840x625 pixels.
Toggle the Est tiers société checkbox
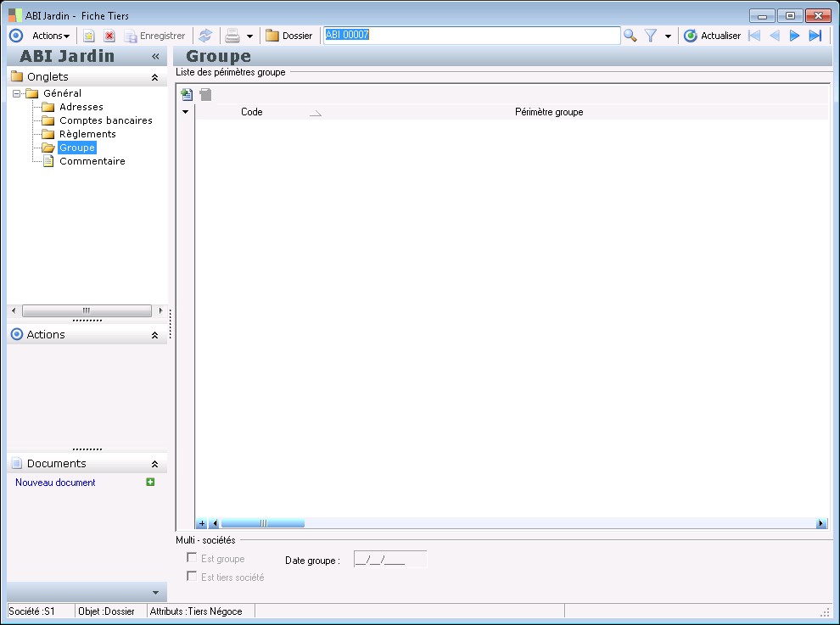click(x=192, y=577)
